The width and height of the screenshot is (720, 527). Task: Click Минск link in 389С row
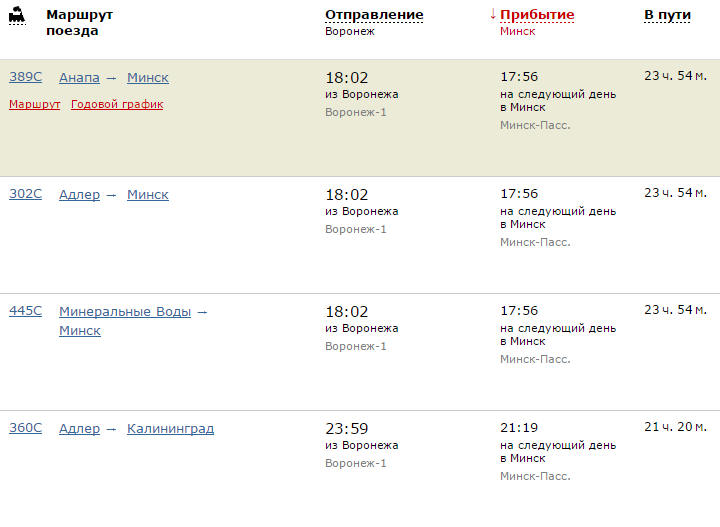pyautogui.click(x=148, y=78)
